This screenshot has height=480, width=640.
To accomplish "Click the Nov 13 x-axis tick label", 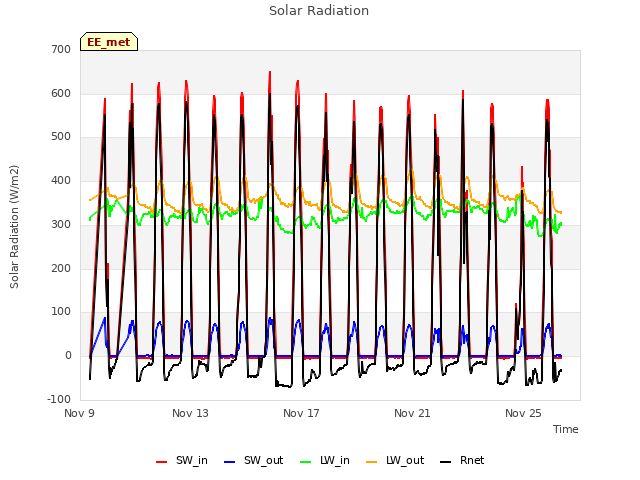I will click(x=190, y=413).
